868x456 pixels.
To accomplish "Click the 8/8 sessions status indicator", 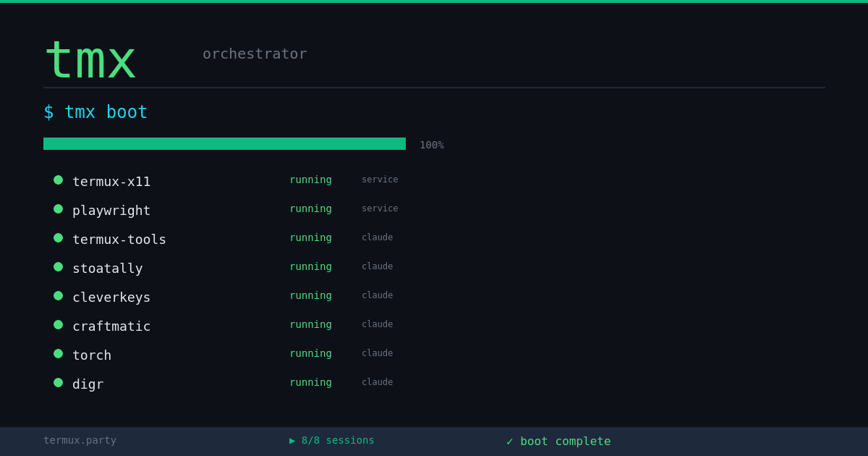I will (332, 440).
